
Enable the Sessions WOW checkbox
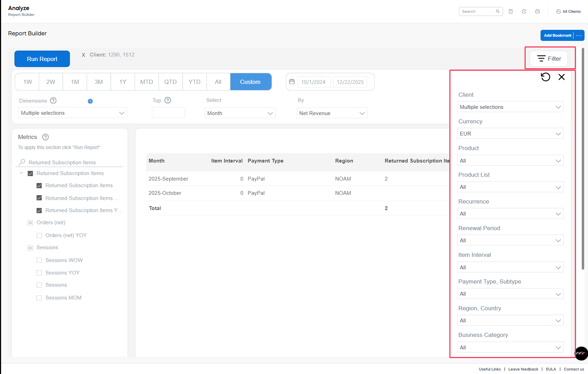[39, 260]
